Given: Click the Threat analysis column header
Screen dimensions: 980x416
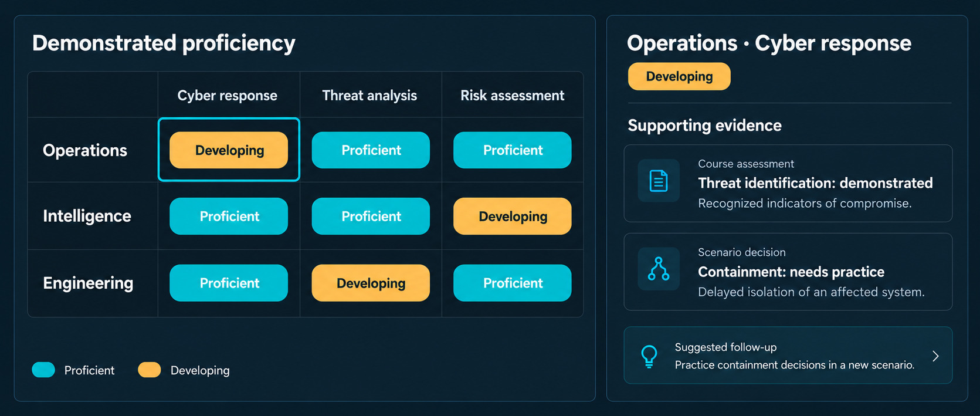Looking at the screenshot, I should (369, 96).
